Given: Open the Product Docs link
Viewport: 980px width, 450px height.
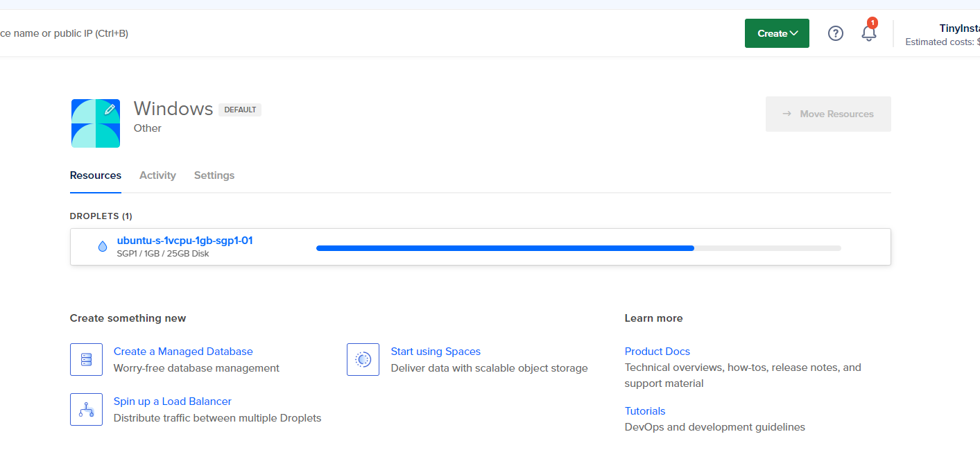Looking at the screenshot, I should coord(657,352).
